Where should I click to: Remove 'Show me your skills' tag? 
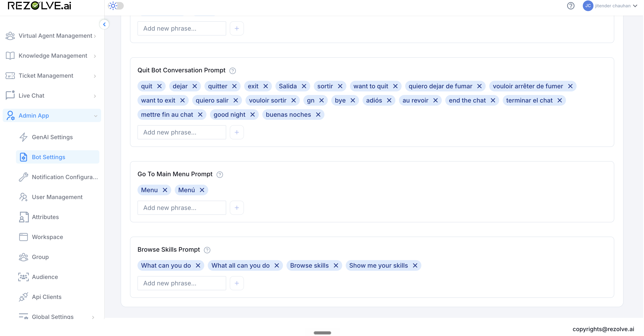[415, 266]
